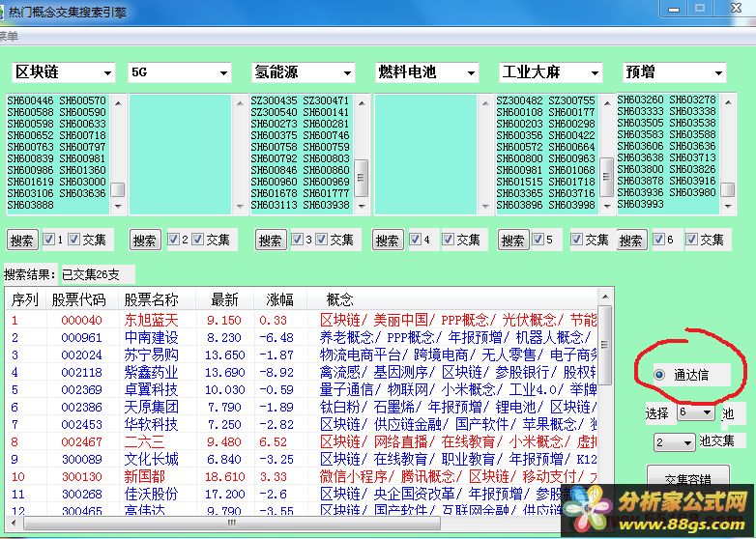
Task: Toggle checkbox labeled 5
Action: tap(538, 239)
